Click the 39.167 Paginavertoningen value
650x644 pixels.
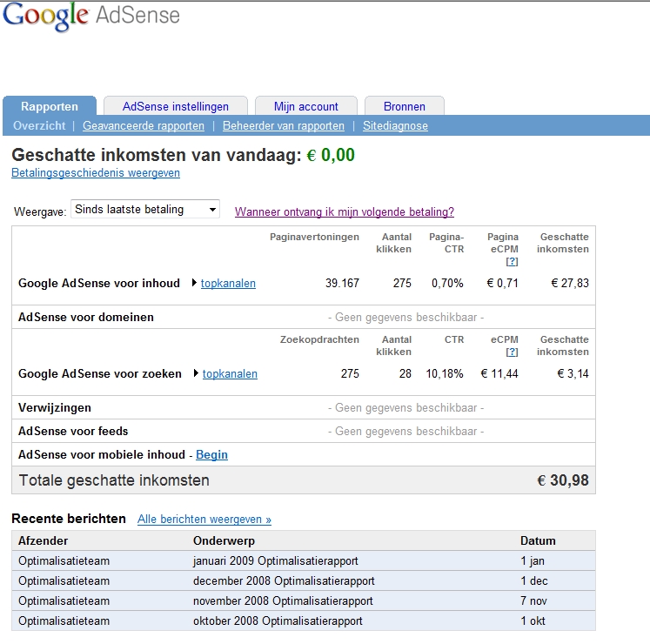tap(342, 283)
